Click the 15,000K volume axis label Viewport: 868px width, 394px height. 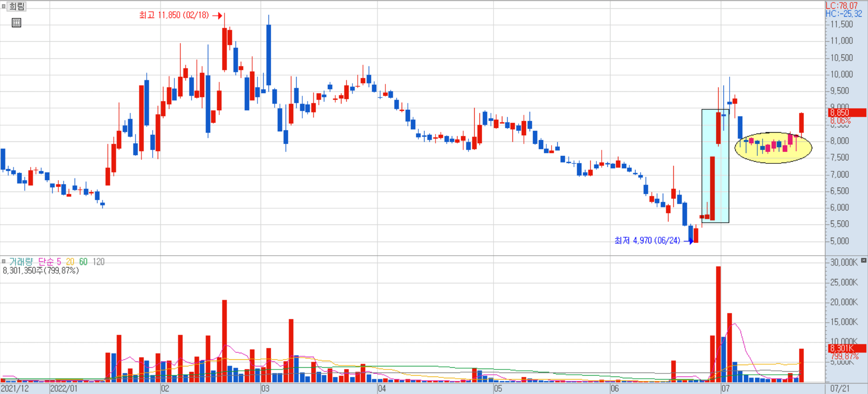844,322
